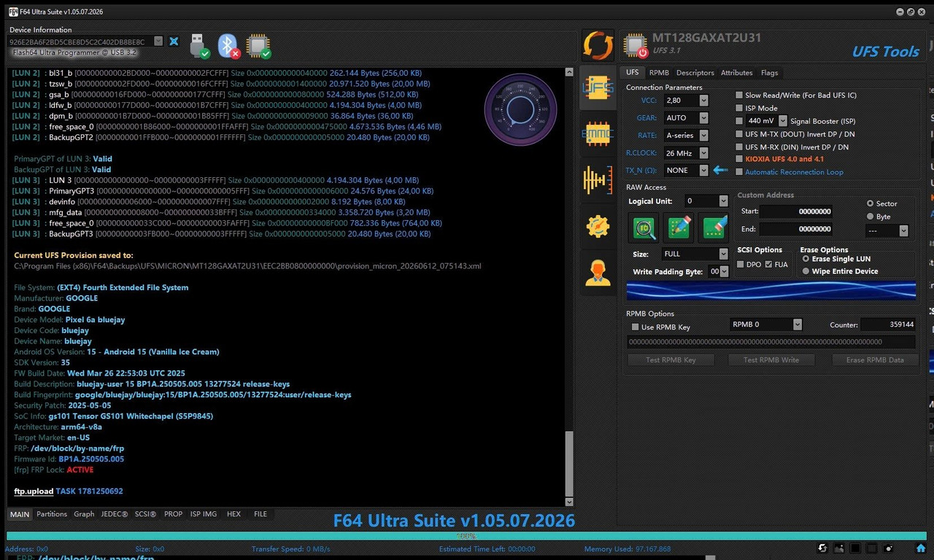Image resolution: width=934 pixels, height=560 pixels.
Task: Check the Use RPMB Key box
Action: [x=635, y=327]
